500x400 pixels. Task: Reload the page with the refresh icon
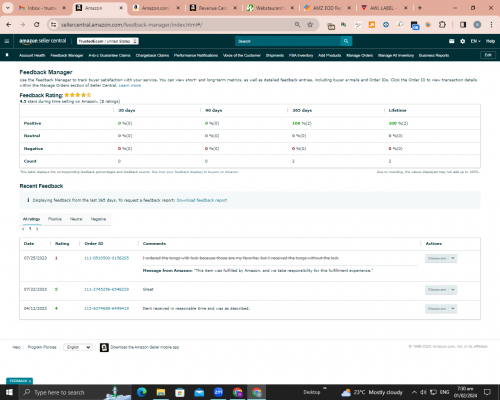point(37,25)
